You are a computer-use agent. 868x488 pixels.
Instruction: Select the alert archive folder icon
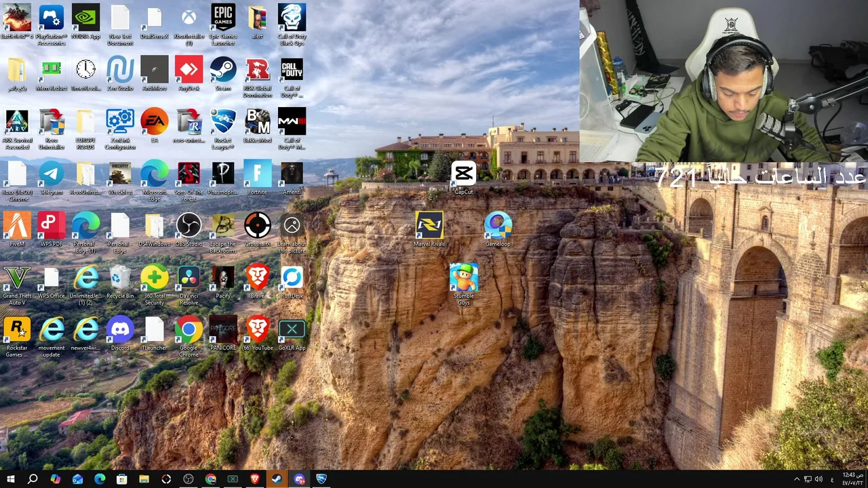(x=258, y=22)
